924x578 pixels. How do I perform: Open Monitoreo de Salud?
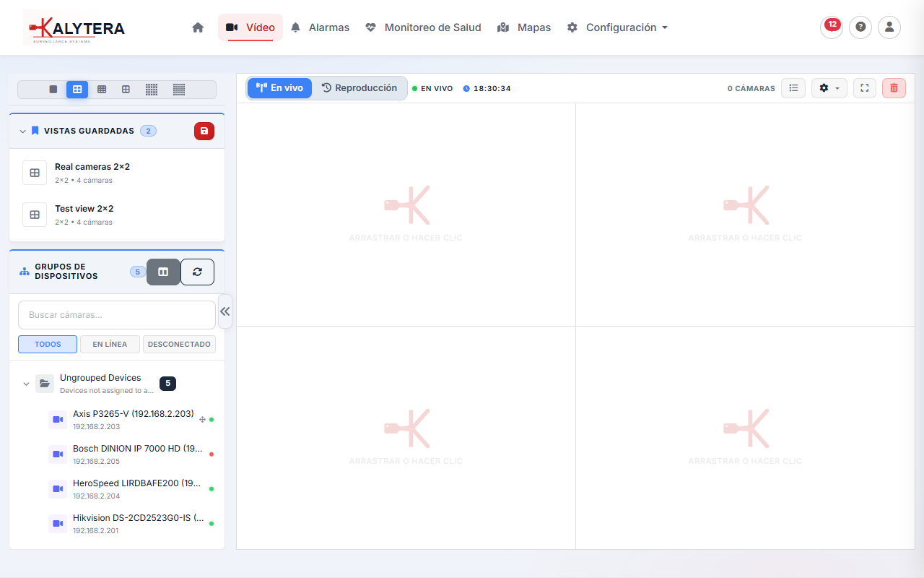423,27
